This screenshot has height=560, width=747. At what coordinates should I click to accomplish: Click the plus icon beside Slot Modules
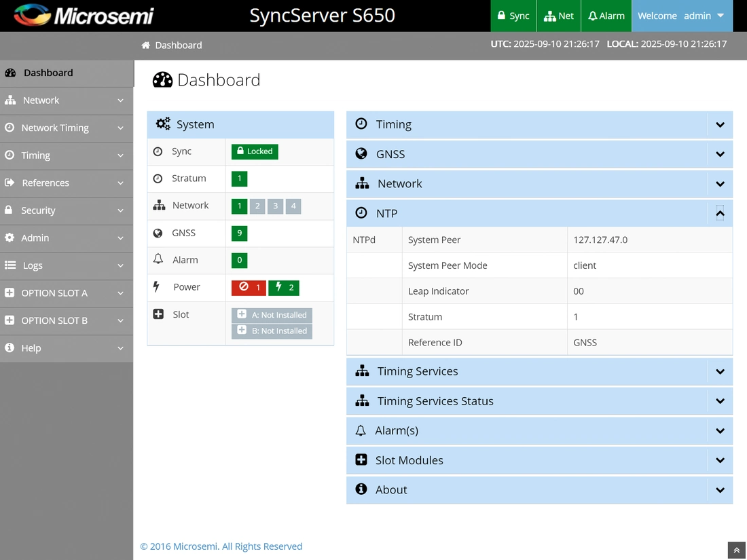click(361, 460)
